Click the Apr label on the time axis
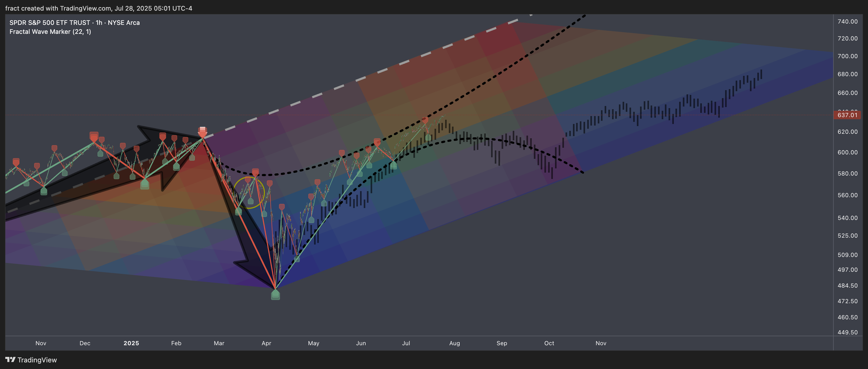This screenshot has width=868, height=369. [x=267, y=343]
